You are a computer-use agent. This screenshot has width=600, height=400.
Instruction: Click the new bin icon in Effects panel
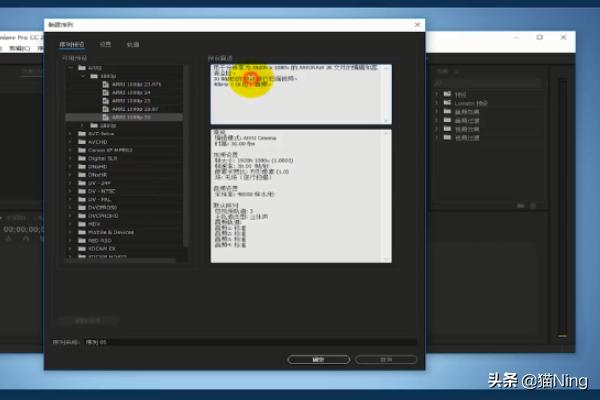pos(520,206)
